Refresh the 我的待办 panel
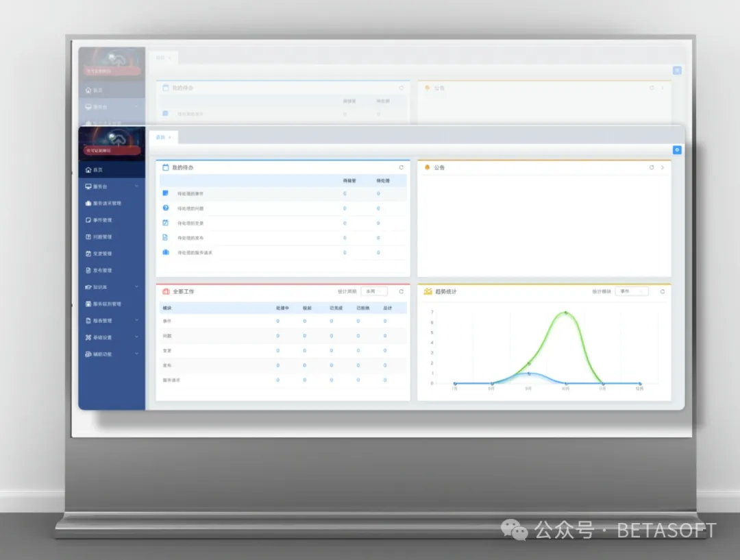This screenshot has height=560, width=740. (401, 167)
